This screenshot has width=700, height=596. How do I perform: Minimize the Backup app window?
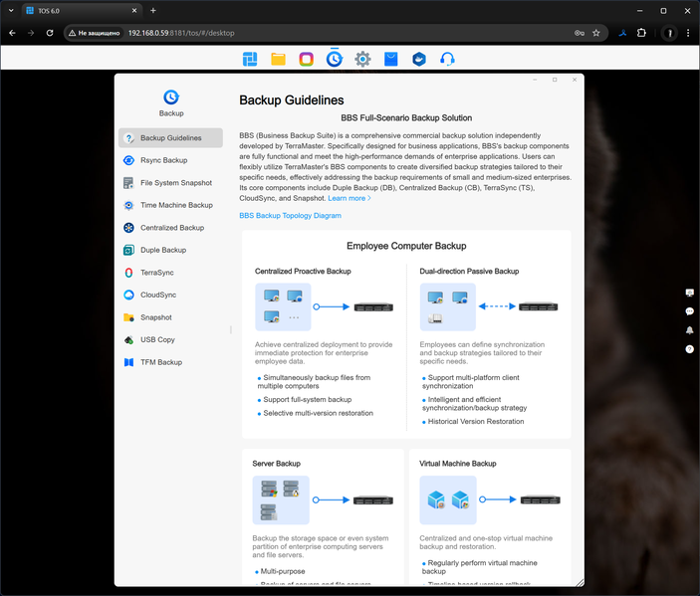click(535, 80)
